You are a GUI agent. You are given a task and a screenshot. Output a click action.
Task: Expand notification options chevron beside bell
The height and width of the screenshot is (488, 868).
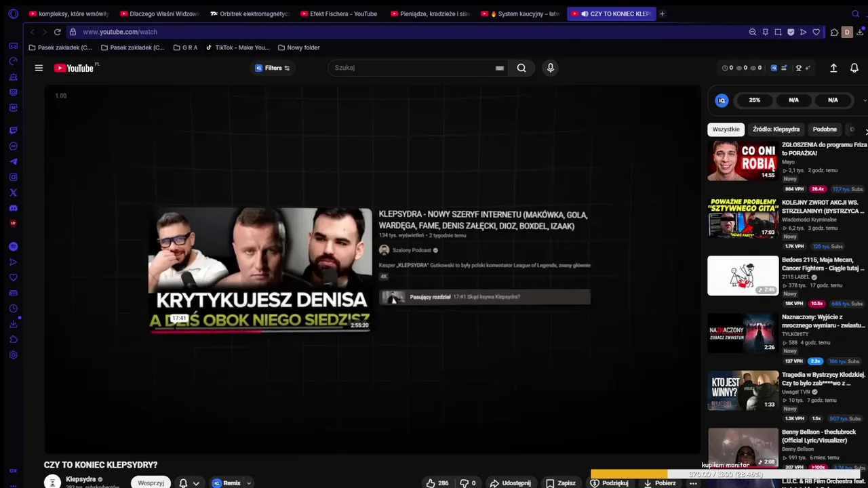(196, 483)
